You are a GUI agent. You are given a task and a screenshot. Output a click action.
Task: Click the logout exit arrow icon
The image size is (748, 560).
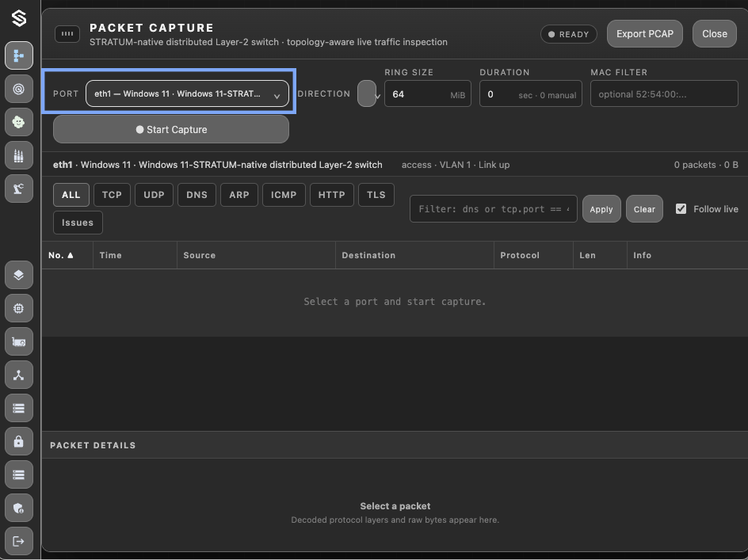click(x=19, y=542)
